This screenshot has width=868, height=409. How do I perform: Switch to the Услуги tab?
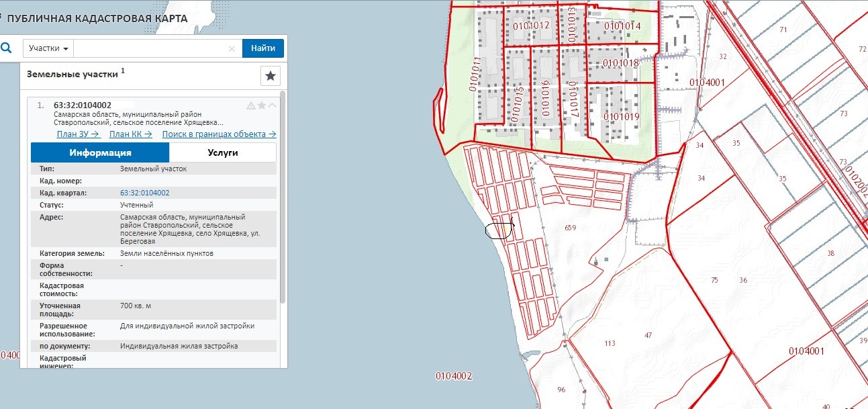(222, 152)
